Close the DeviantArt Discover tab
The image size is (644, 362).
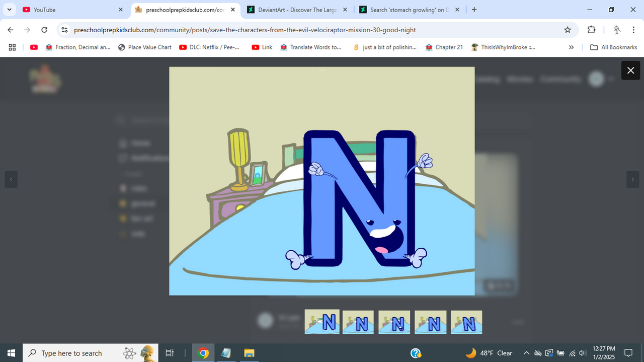345,10
